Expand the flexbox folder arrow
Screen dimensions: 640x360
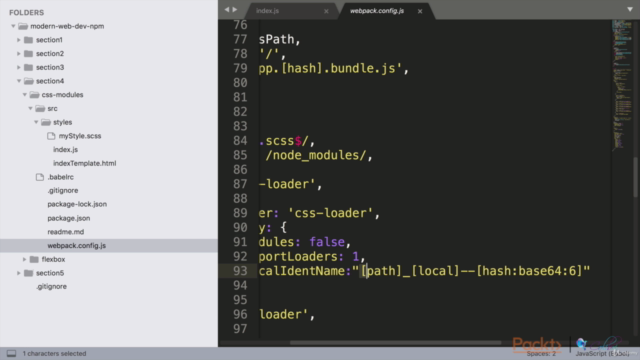24,259
